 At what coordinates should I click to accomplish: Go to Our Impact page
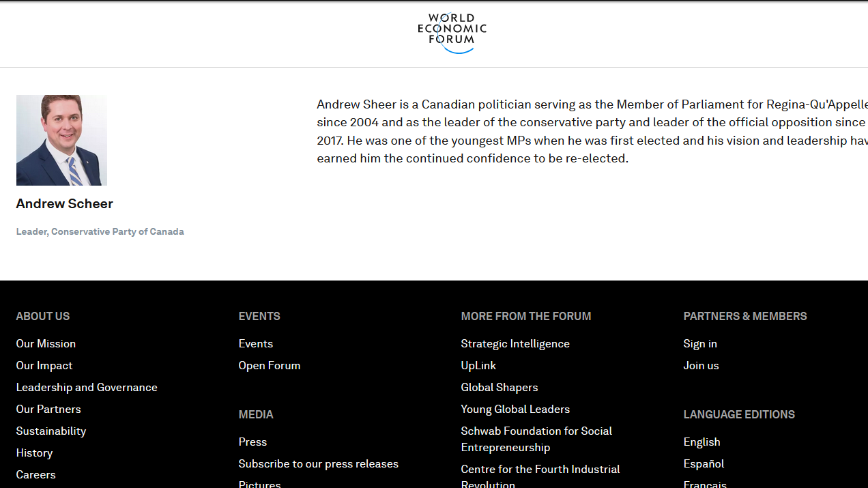pos(44,365)
